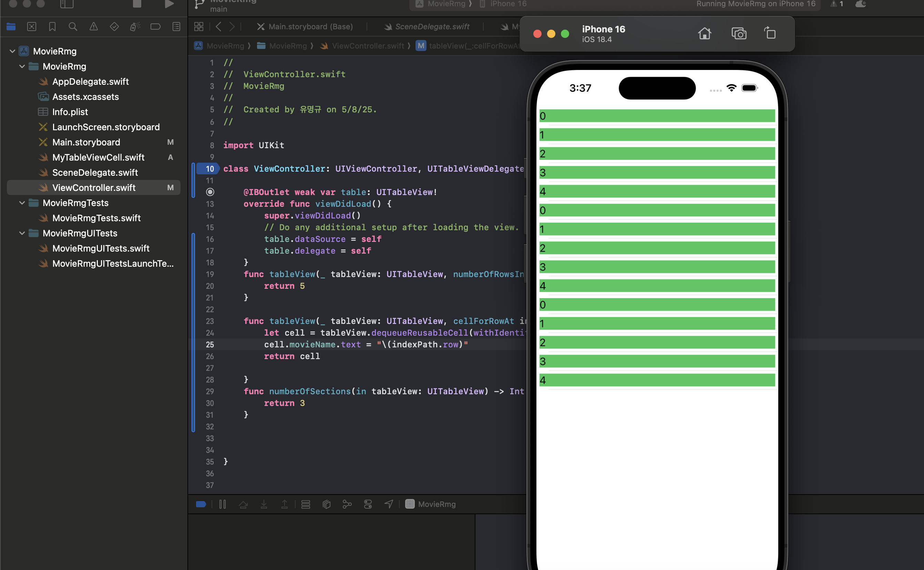Click the main branch label
The image size is (924, 570).
[218, 9]
